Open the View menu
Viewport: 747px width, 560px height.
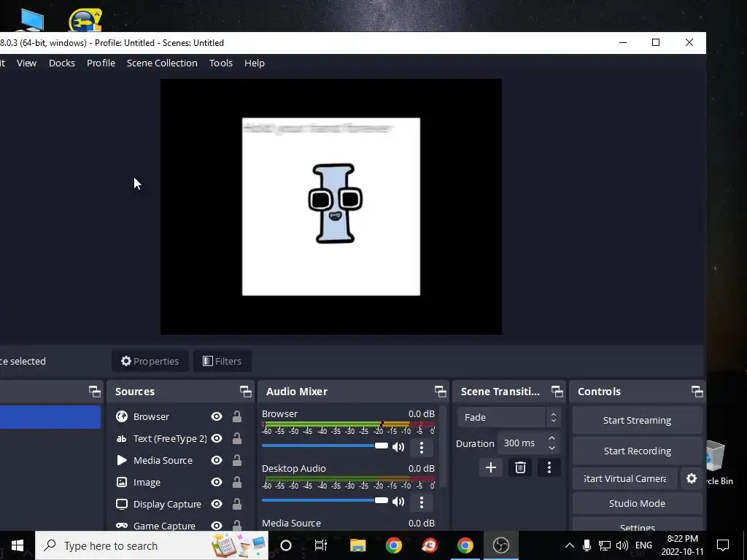(27, 63)
